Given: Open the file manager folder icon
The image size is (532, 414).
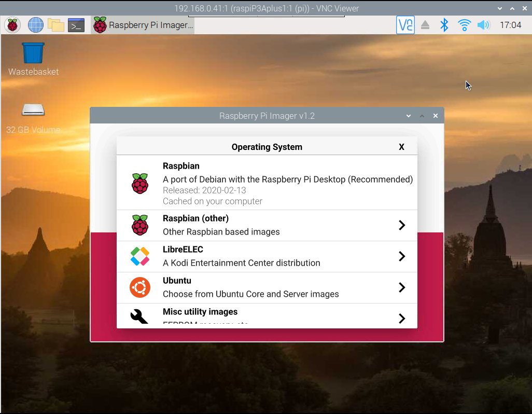Looking at the screenshot, I should click(56, 25).
